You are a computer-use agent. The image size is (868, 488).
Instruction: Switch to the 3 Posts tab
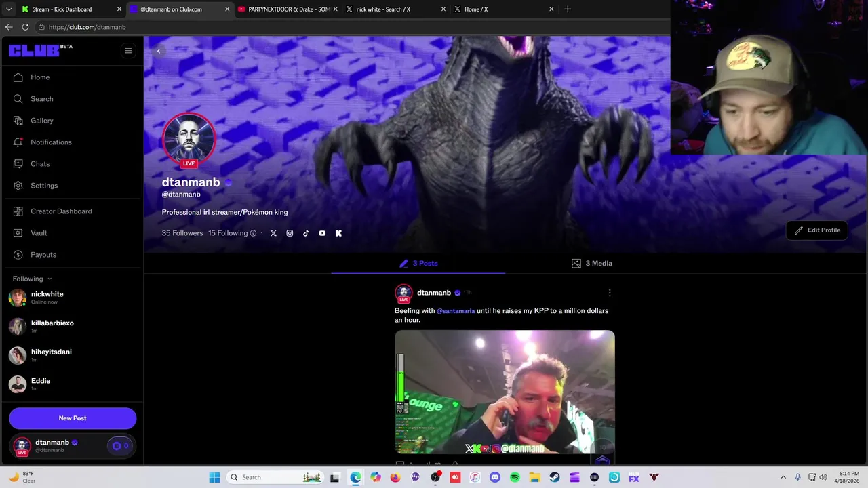tap(418, 263)
